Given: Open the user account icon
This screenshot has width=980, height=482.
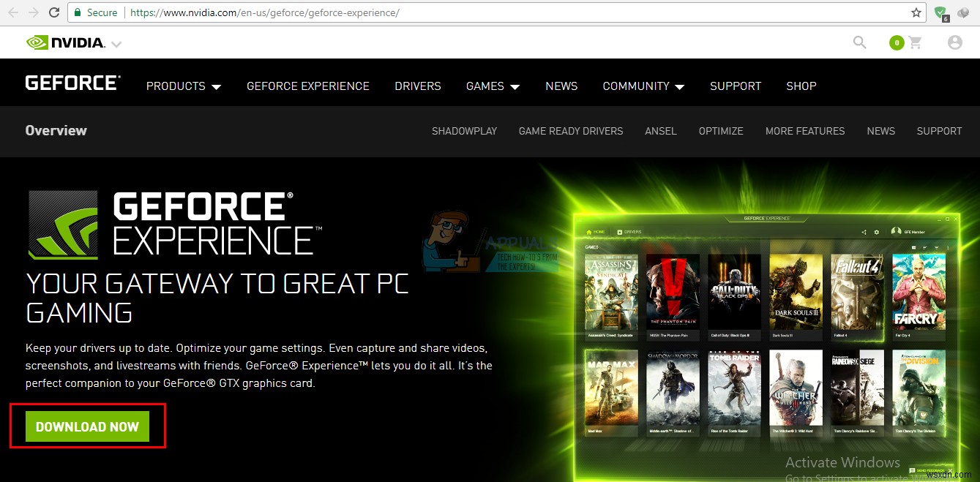Looking at the screenshot, I should [x=954, y=42].
